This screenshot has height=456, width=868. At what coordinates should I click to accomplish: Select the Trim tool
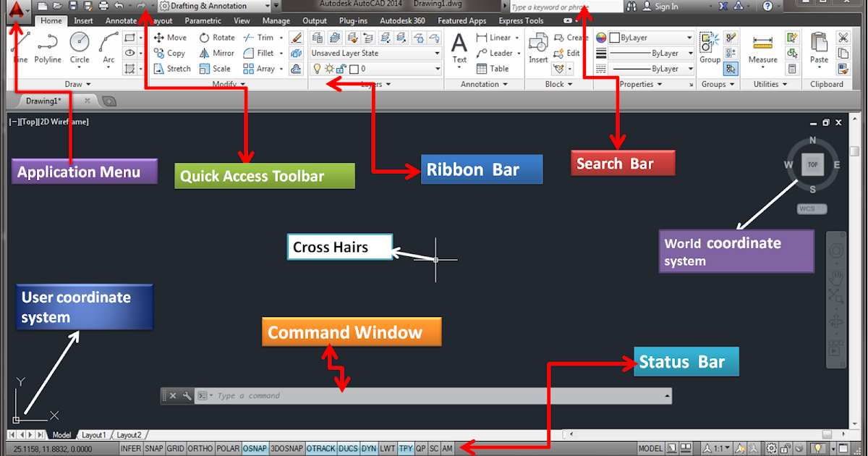coord(258,38)
